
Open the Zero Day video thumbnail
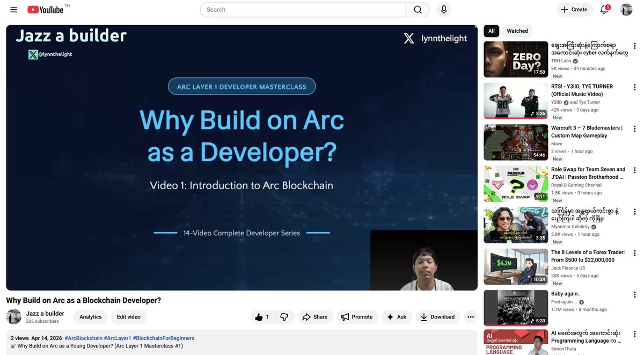(x=516, y=60)
